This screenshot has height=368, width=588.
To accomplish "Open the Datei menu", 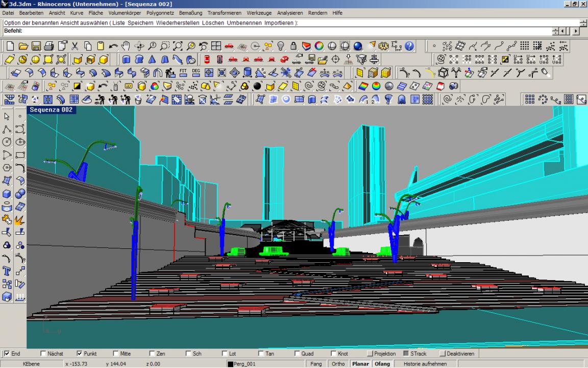I will pos(8,13).
